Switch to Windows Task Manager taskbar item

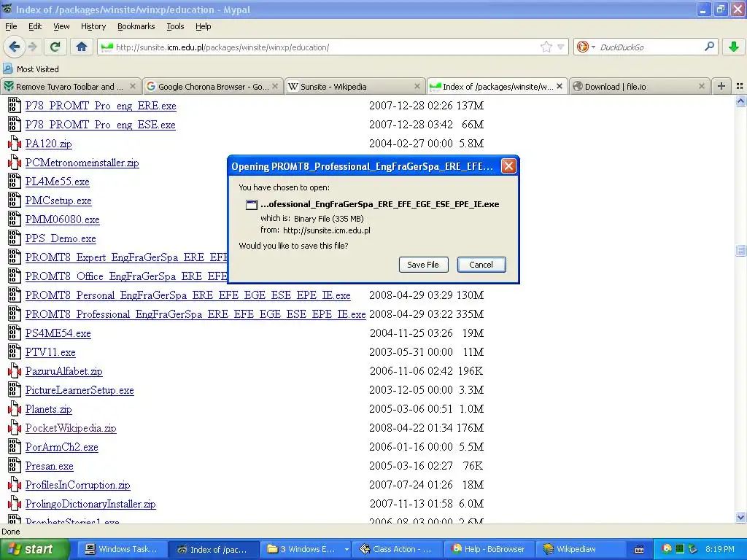121,550
